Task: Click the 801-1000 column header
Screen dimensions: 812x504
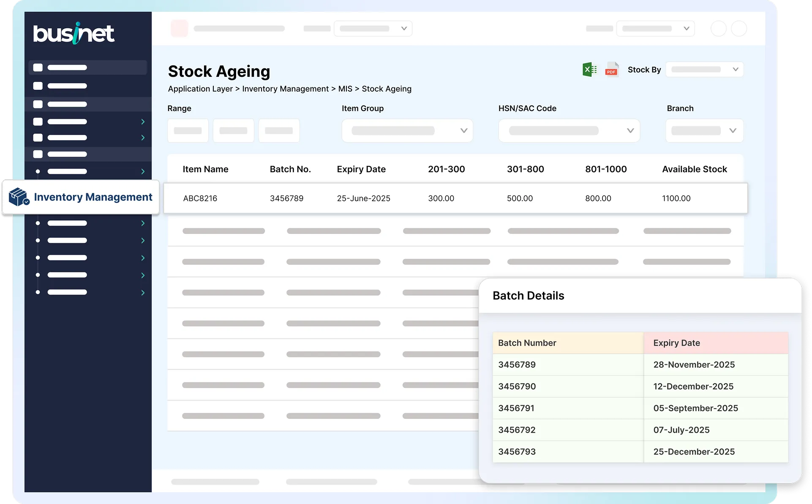Action: (606, 169)
